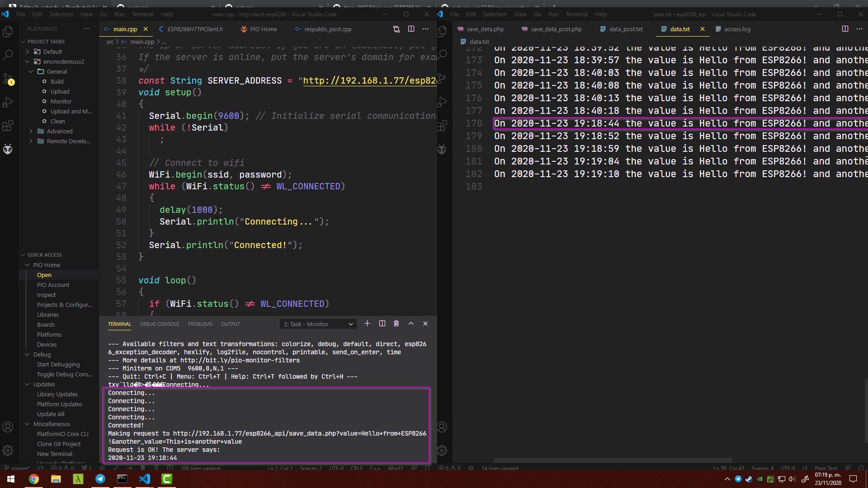This screenshot has height=488, width=868.
Task: Open Telegram from the taskbar
Action: coord(100,479)
